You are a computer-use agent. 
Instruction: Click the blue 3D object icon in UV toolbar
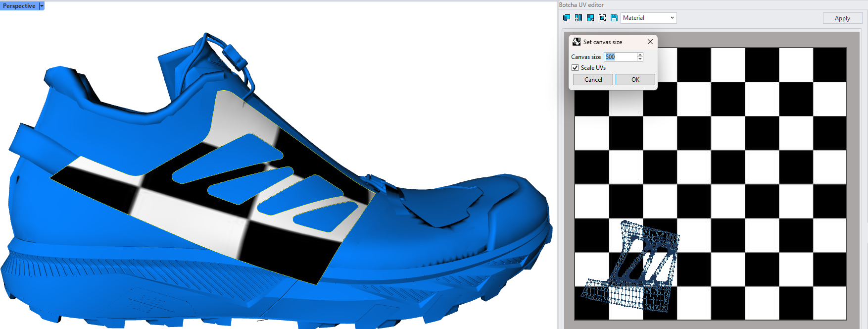567,18
